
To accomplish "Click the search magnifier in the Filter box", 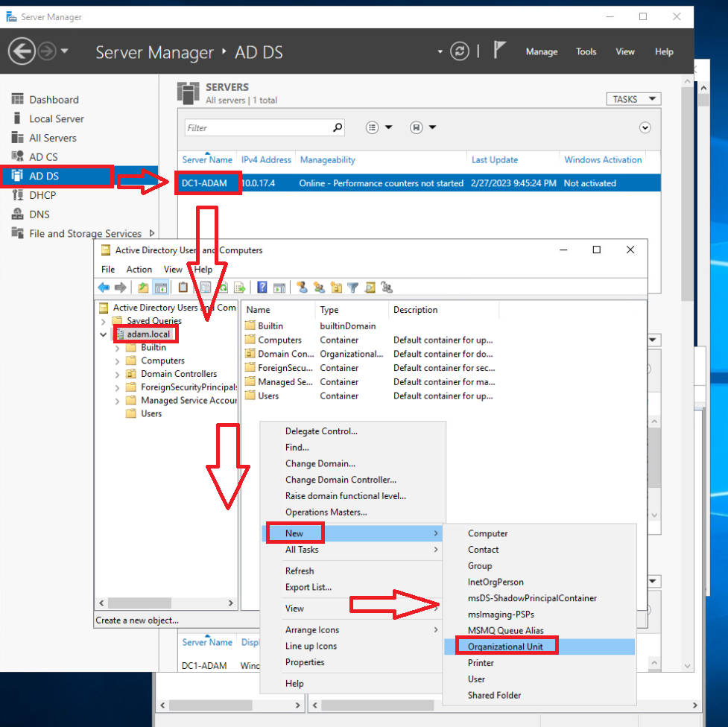I will tap(338, 127).
